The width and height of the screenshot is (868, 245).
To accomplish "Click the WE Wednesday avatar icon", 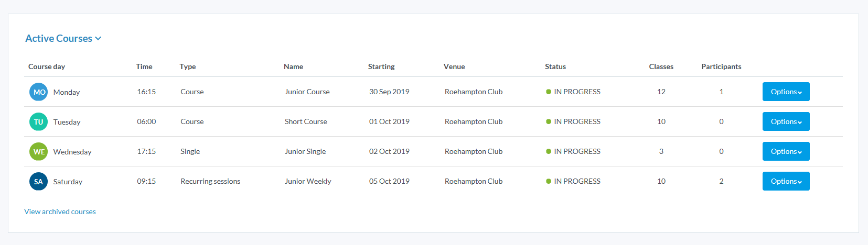I will (x=38, y=152).
